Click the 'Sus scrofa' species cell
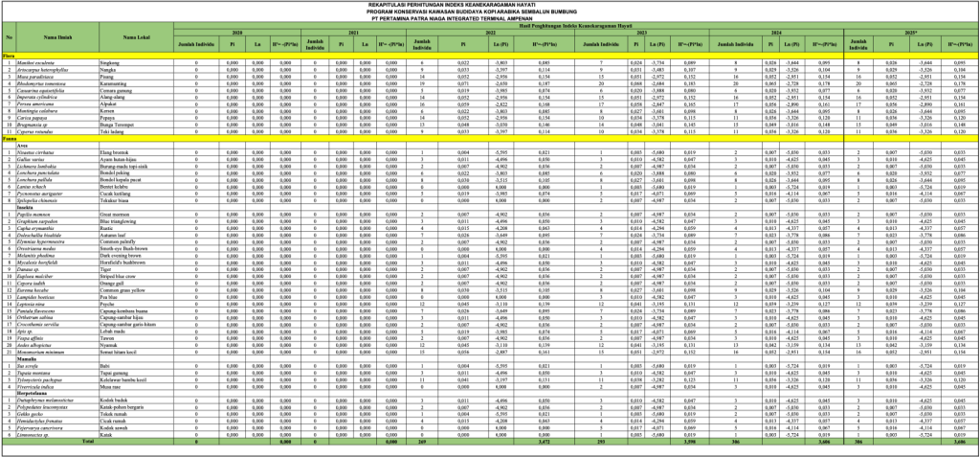This screenshot has width=980, height=457. (x=38, y=366)
